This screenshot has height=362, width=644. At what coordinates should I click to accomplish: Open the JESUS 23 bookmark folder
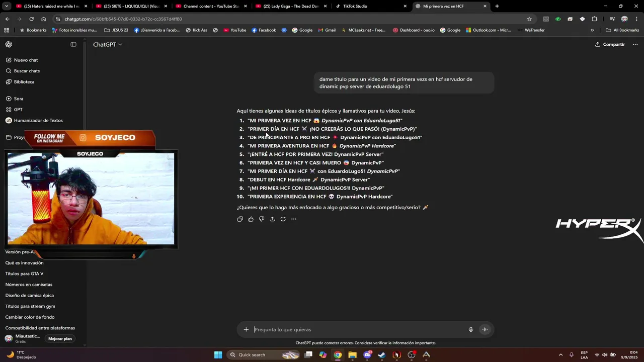tap(116, 30)
